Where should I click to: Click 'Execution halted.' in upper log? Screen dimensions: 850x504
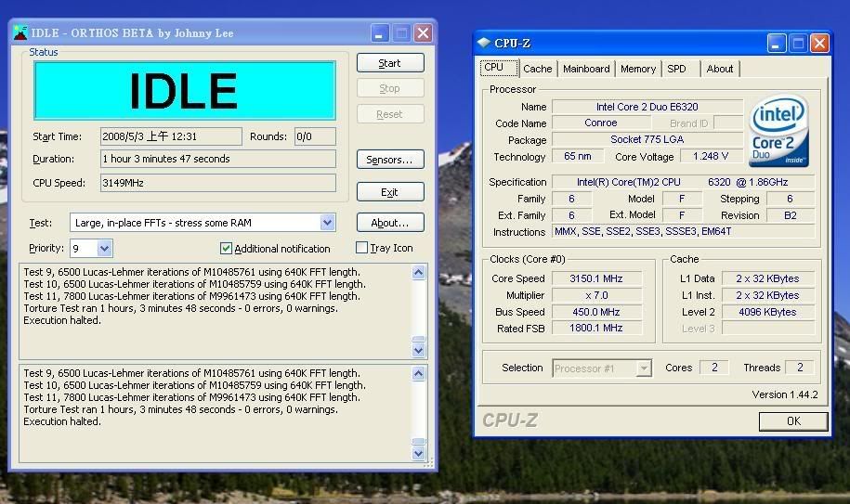pyautogui.click(x=62, y=320)
